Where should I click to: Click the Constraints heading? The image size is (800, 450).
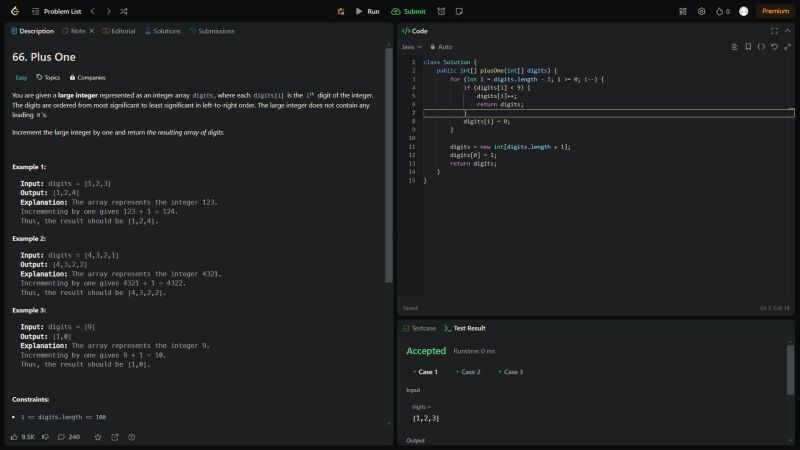31,399
